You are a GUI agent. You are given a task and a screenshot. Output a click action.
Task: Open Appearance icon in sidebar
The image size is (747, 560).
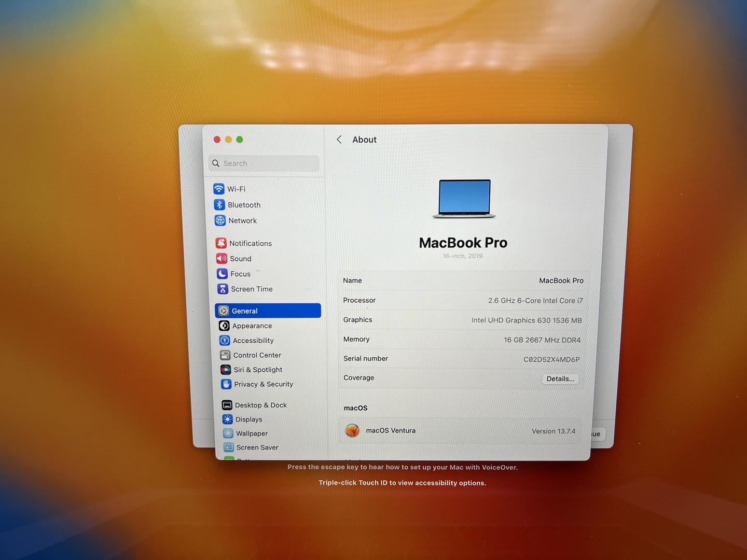pos(224,326)
